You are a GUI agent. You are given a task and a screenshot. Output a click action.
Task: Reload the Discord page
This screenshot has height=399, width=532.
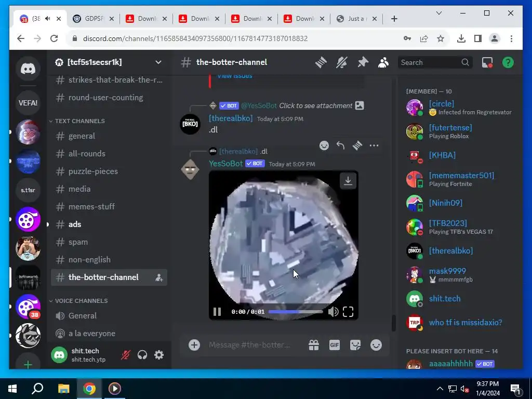tap(54, 38)
